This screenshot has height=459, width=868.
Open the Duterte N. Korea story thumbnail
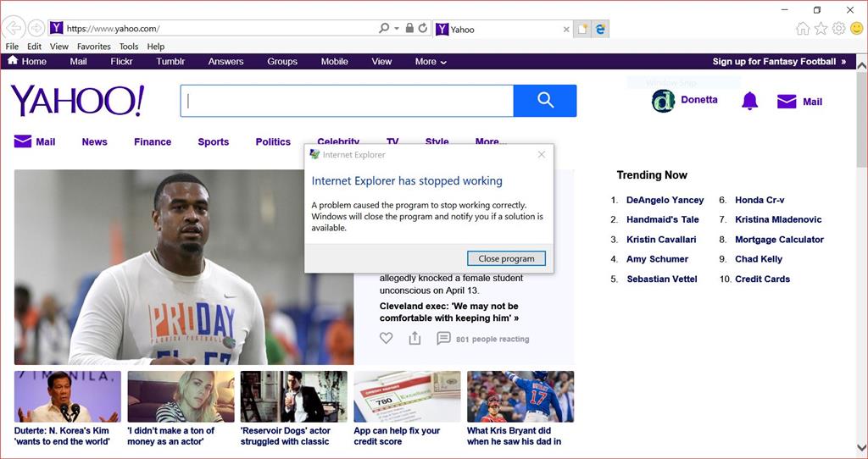[x=68, y=396]
